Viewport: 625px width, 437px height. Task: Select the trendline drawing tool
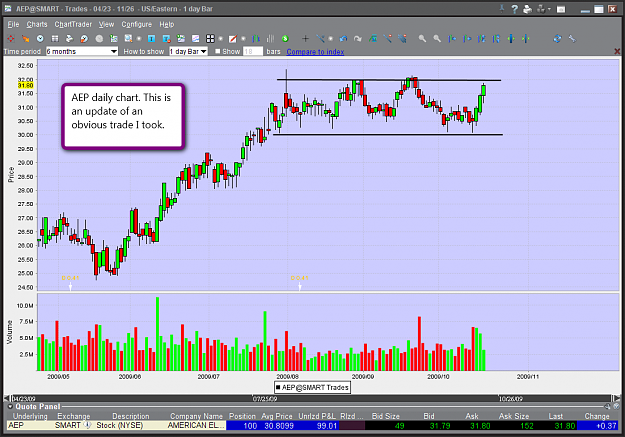[x=320, y=39]
